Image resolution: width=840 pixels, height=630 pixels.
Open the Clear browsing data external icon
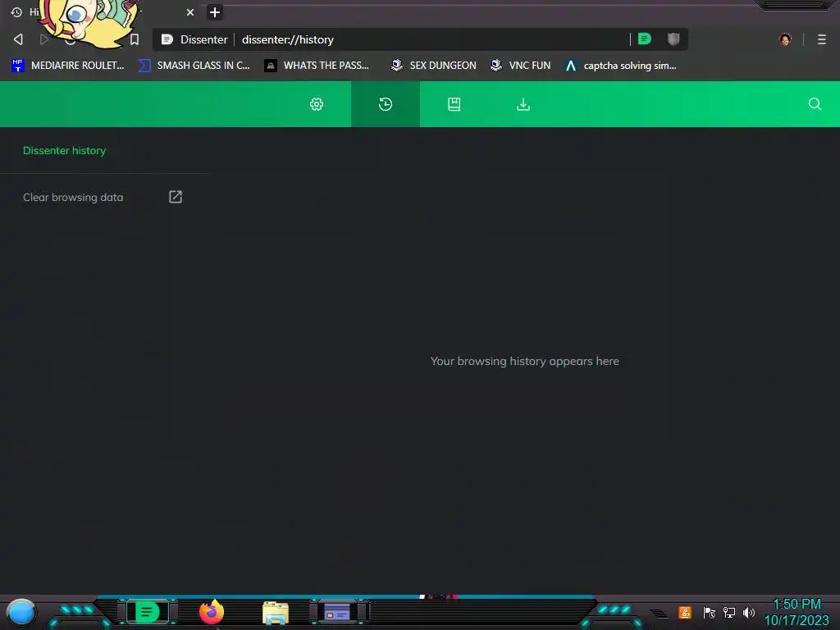(x=176, y=197)
